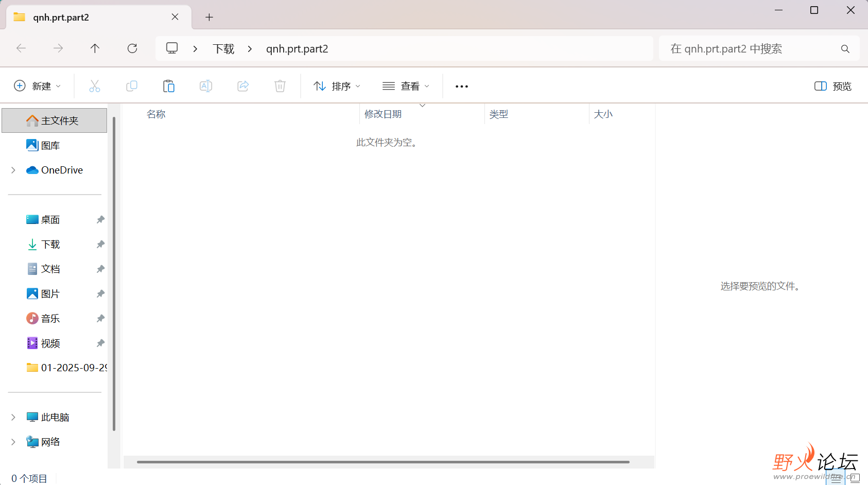868x485 pixels.
Task: Click the Delete trash icon
Action: 280,86
